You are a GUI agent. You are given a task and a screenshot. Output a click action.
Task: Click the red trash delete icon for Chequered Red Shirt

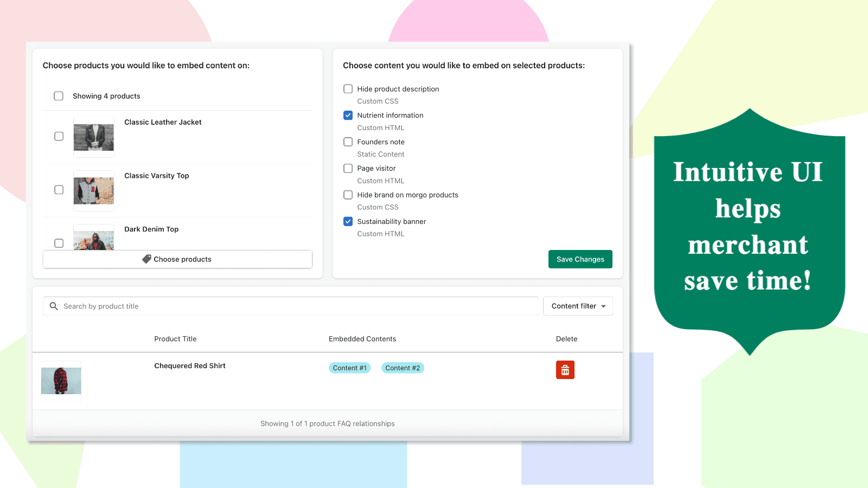(x=565, y=370)
